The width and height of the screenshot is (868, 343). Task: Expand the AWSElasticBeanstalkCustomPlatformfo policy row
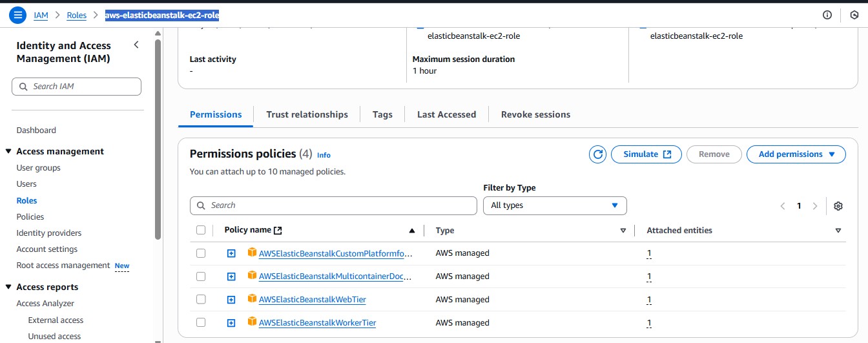(x=231, y=253)
